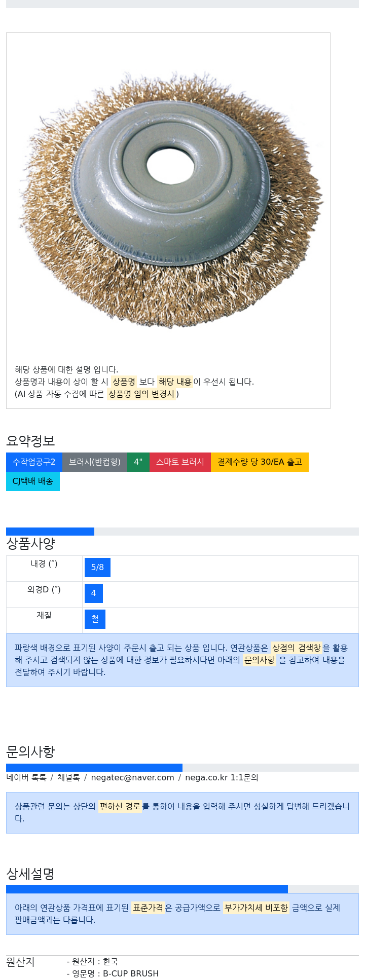Select the 수작업공구2 category tag
365x980 pixels.
pos(34,462)
